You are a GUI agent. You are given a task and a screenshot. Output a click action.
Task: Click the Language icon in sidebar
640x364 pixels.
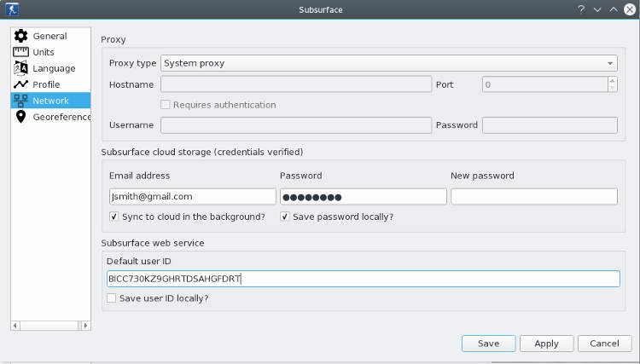20,68
